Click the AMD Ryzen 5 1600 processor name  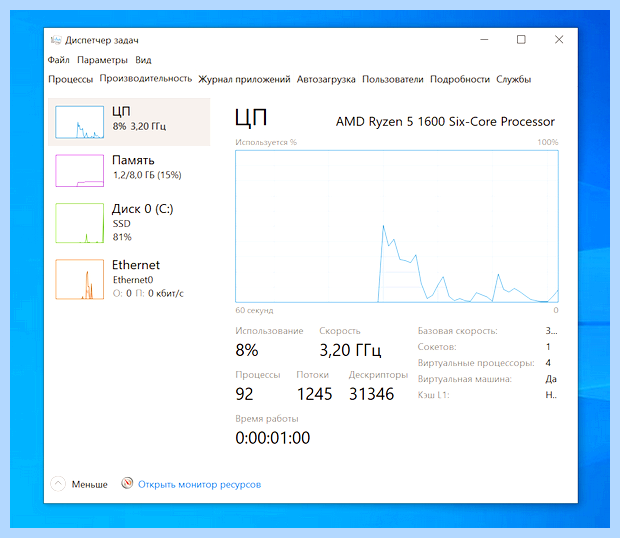point(445,121)
